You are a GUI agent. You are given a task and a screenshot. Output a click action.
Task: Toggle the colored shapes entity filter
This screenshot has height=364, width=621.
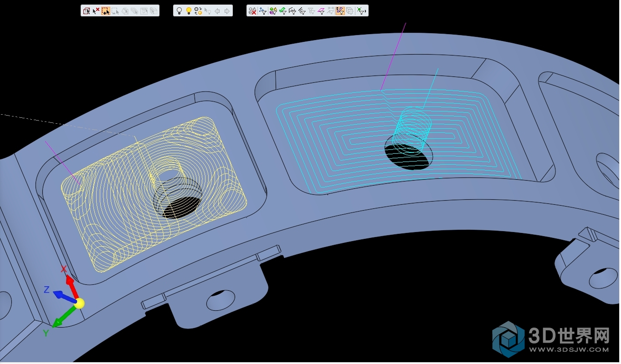pyautogui.click(x=273, y=11)
